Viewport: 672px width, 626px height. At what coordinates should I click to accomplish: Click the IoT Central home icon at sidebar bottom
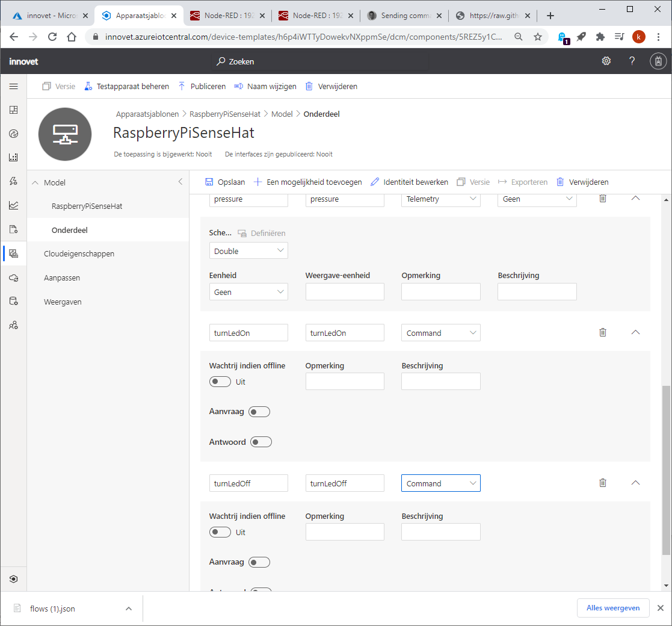click(13, 579)
